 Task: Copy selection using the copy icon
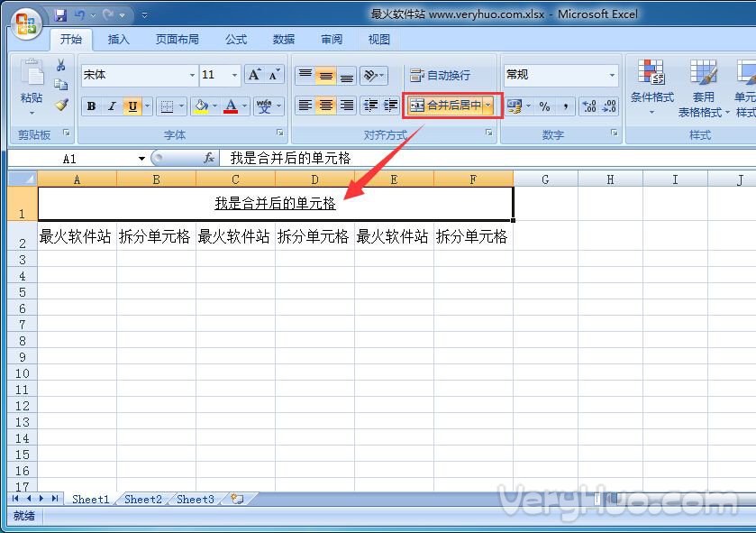(x=60, y=85)
